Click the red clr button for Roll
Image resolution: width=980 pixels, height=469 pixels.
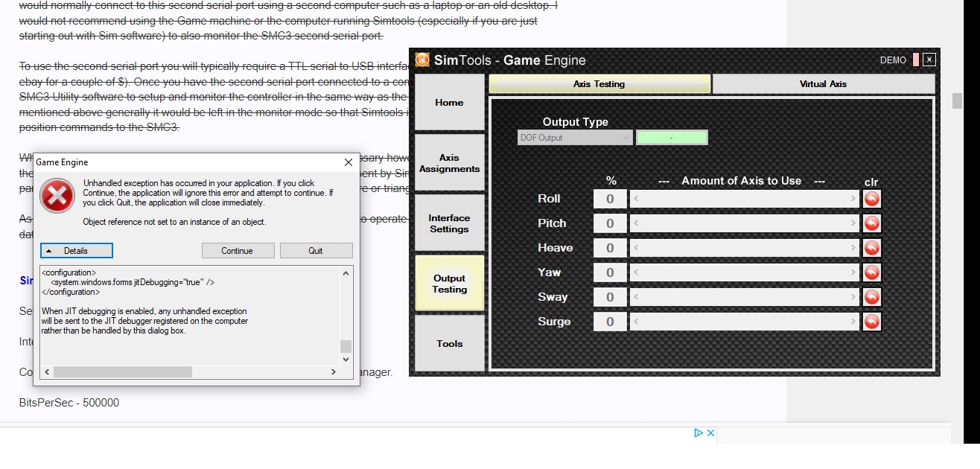(x=871, y=199)
